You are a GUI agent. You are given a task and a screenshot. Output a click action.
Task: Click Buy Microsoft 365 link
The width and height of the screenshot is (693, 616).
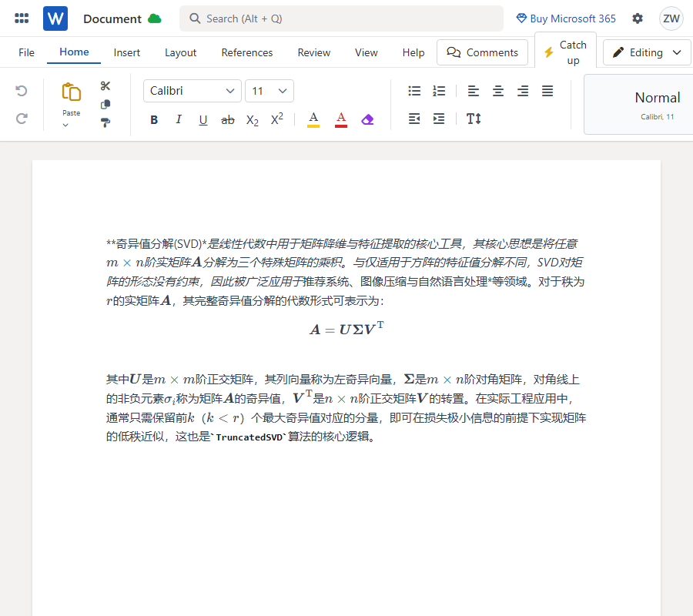(x=566, y=18)
